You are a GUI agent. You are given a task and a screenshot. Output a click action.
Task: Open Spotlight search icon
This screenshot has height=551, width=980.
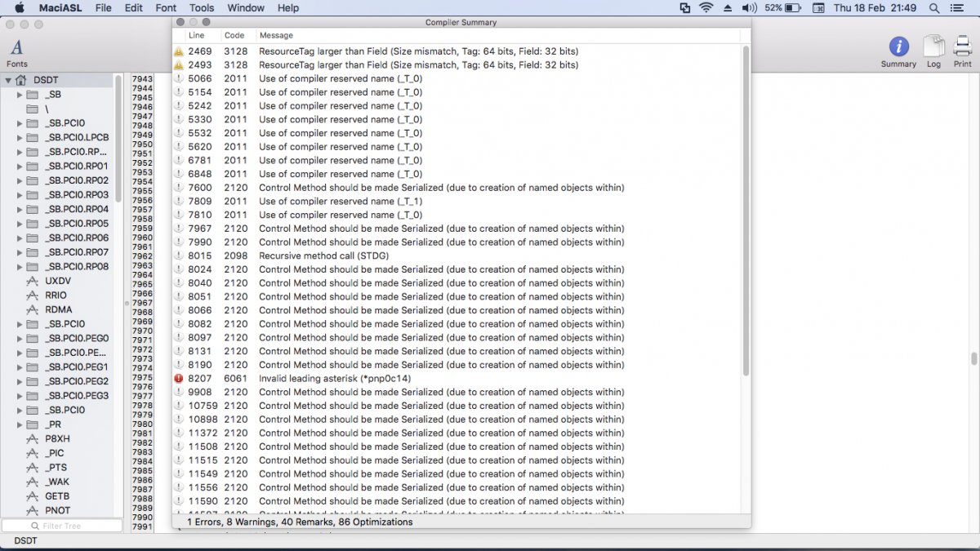coord(934,7)
